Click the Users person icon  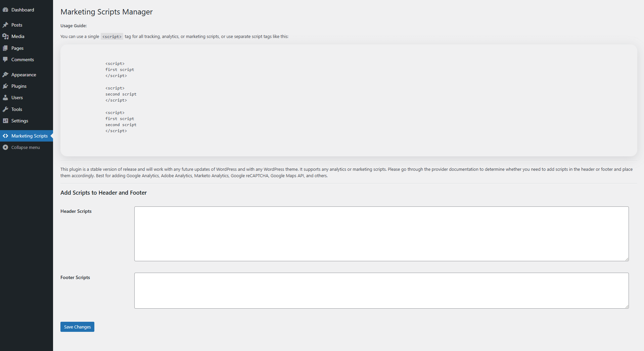point(5,97)
